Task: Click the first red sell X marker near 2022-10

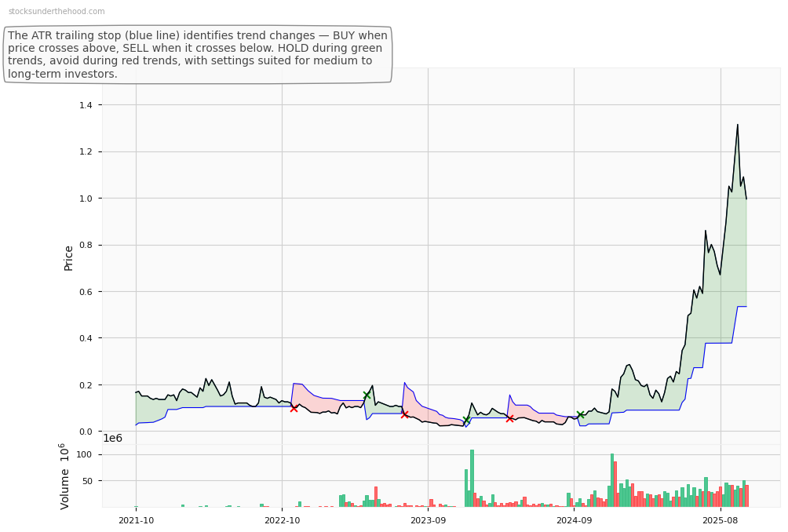Action: [x=294, y=408]
